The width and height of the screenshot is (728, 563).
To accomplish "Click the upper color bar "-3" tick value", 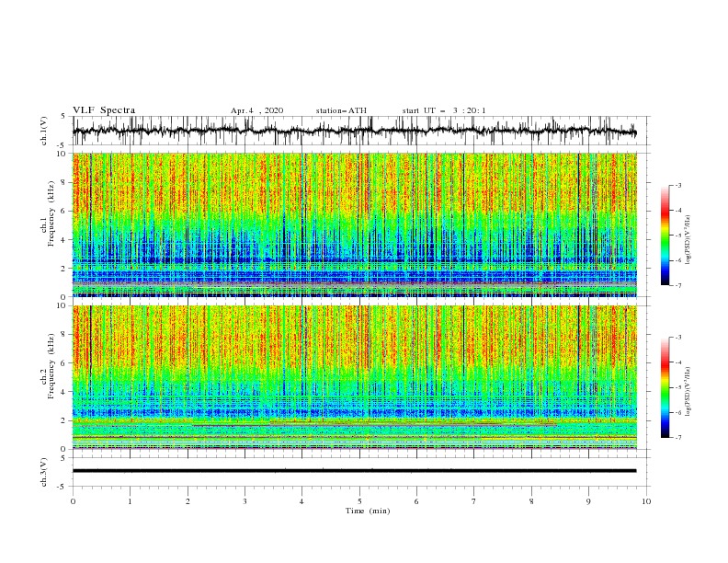I will pos(678,185).
